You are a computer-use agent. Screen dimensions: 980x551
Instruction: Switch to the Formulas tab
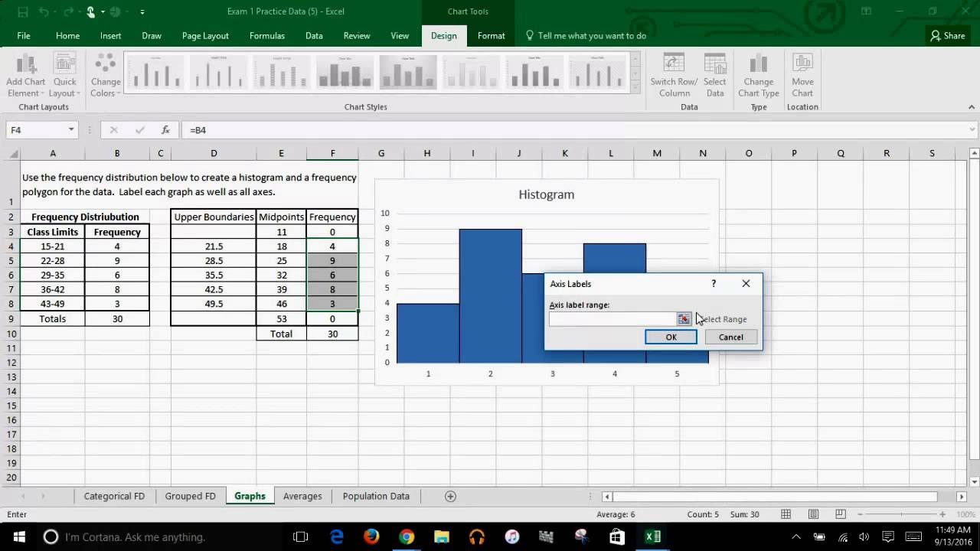(x=266, y=36)
